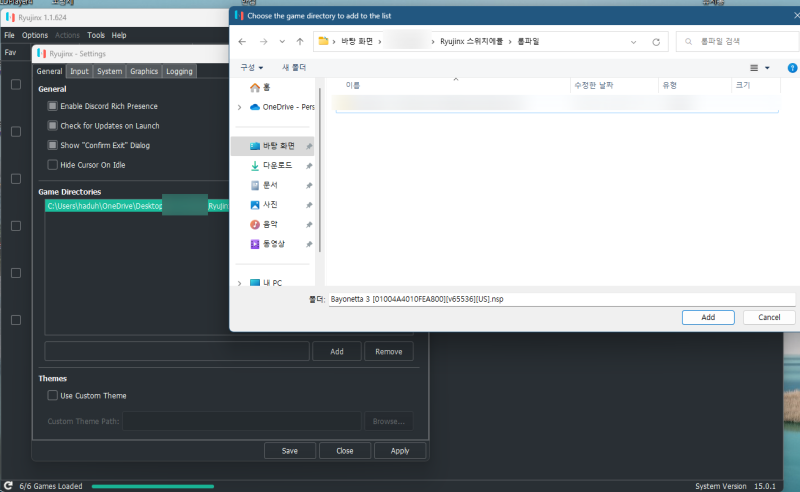Click Close in Ryujinx Settings
Screen dimensions: 800x492
[x=345, y=451]
